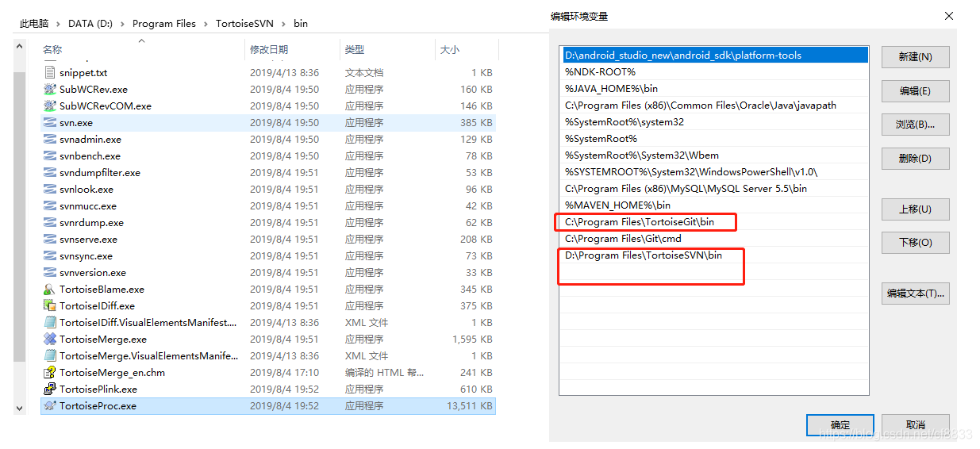Select the SubWCRevCOM.exe icon
The height and width of the screenshot is (449, 980).
point(50,106)
